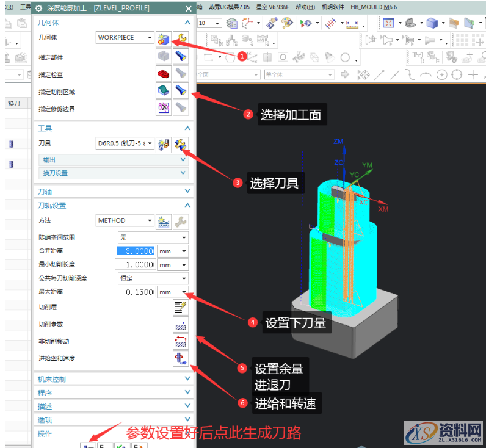This screenshot has width=486, height=448.
Task: Display the cut area with its flashlight icon
Action: pos(181,91)
